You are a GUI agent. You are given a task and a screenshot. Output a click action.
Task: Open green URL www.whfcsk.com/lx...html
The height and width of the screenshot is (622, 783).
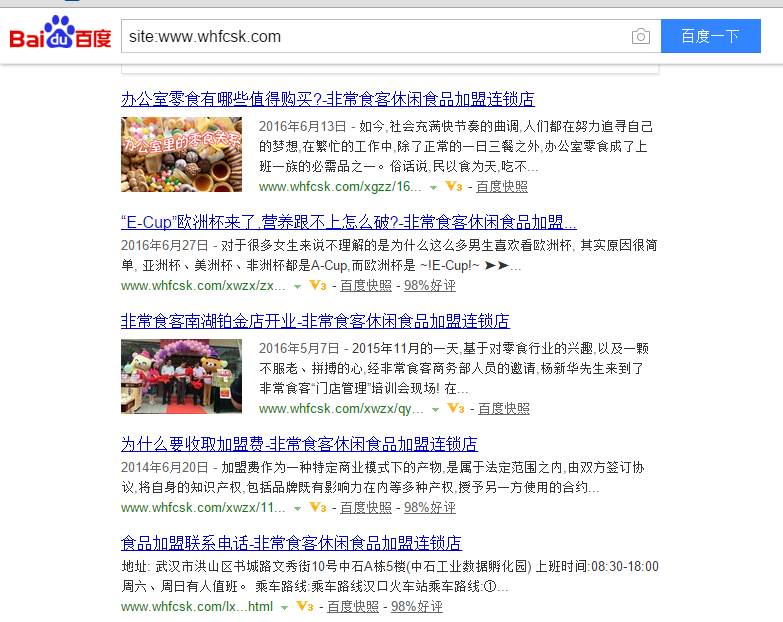pos(197,607)
